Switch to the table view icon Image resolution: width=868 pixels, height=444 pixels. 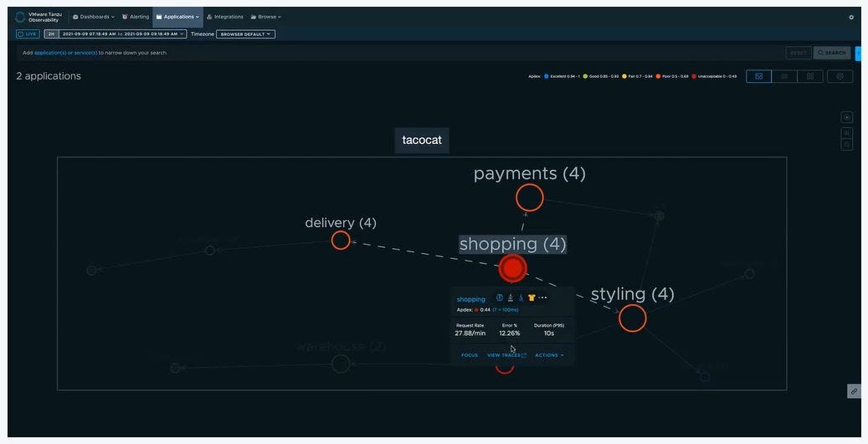pyautogui.click(x=784, y=76)
